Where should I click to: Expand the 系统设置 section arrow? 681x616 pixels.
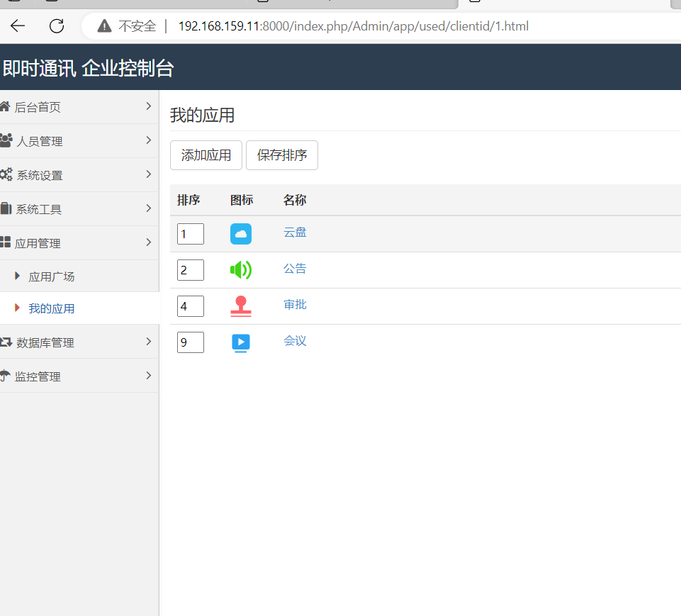point(149,174)
